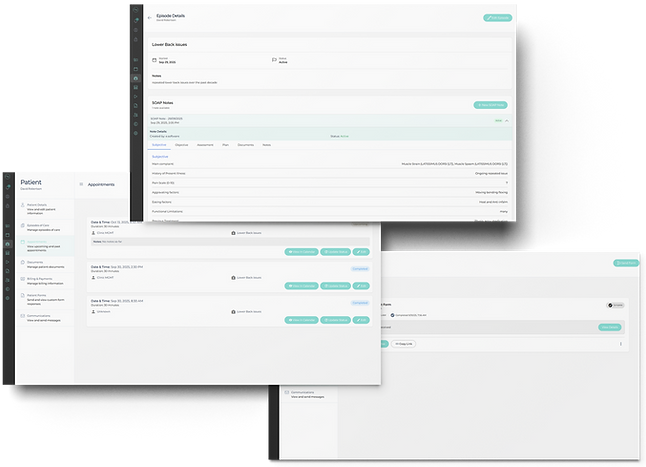646x467 pixels.
Task: Switch to the Objective tab
Action: pos(181,145)
